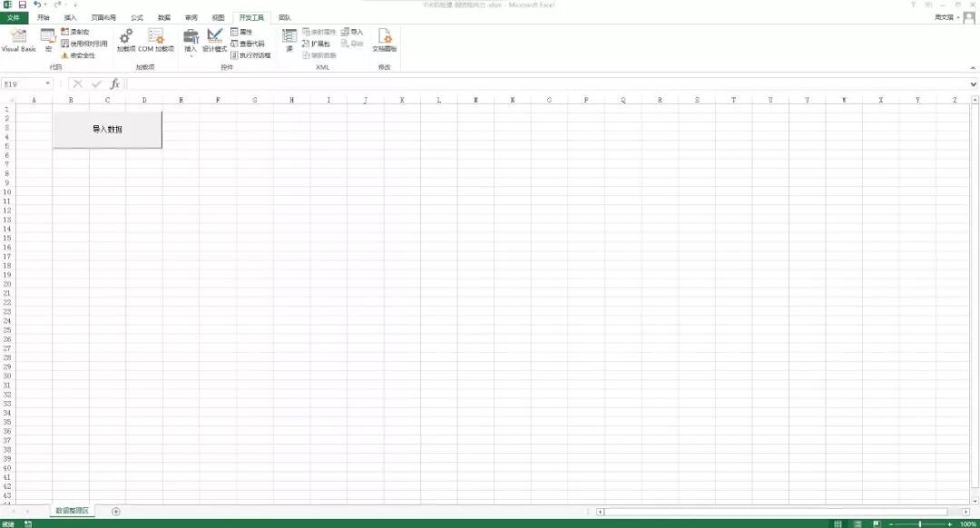
Task: Switch to the Formulas (公式) tab
Action: [x=137, y=17]
